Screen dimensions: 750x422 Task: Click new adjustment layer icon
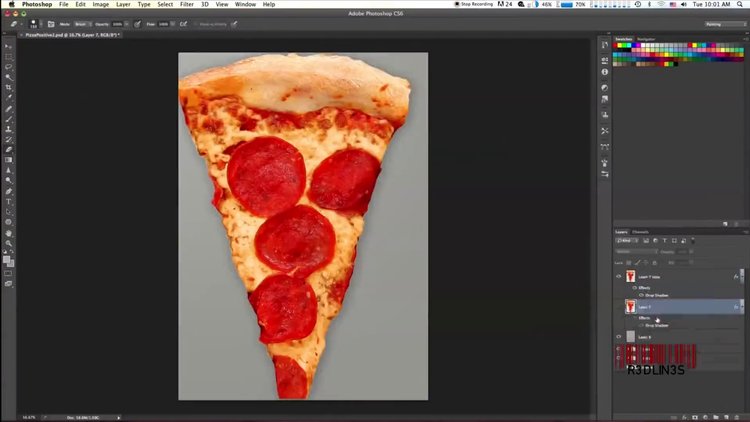pyautogui.click(x=706, y=418)
